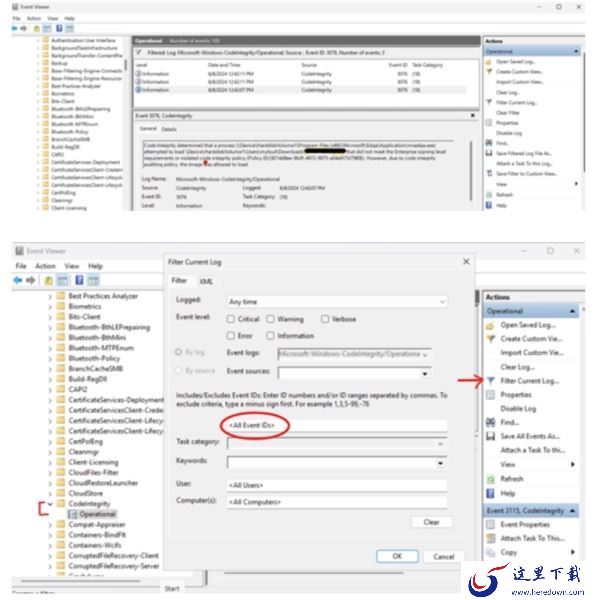Open the Event sources dropdown arrow
Image resolution: width=594 pixels, height=600 pixels.
click(425, 373)
